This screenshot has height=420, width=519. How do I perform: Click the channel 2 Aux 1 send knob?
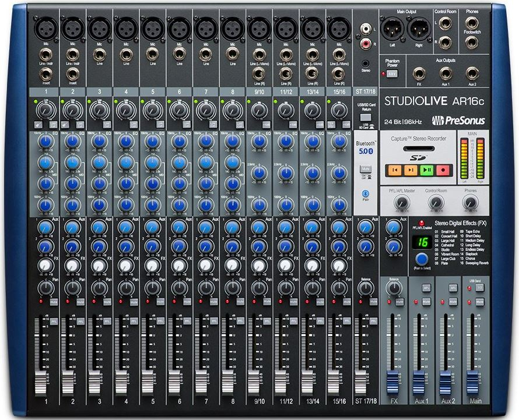coord(72,228)
